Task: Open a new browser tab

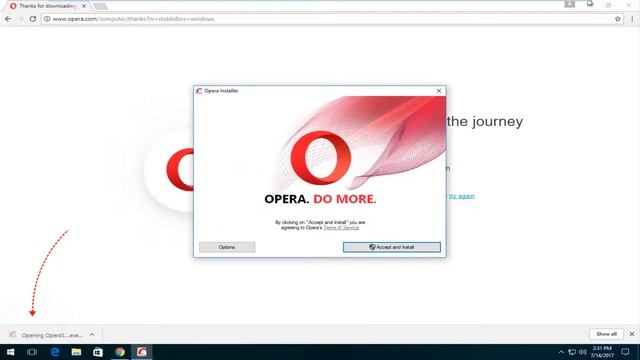Action: 100,6
